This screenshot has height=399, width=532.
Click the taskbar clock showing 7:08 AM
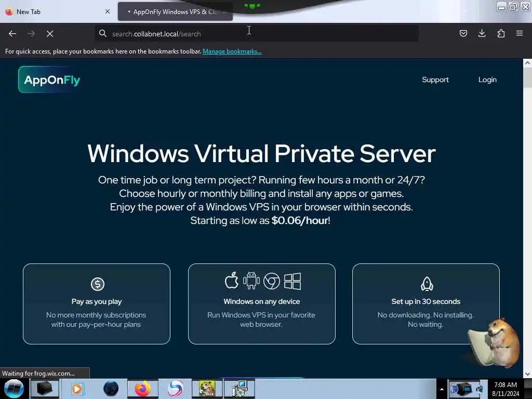(x=506, y=389)
